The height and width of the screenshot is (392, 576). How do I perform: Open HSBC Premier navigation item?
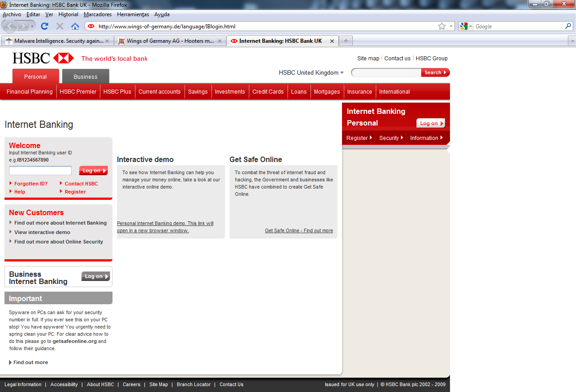click(78, 91)
